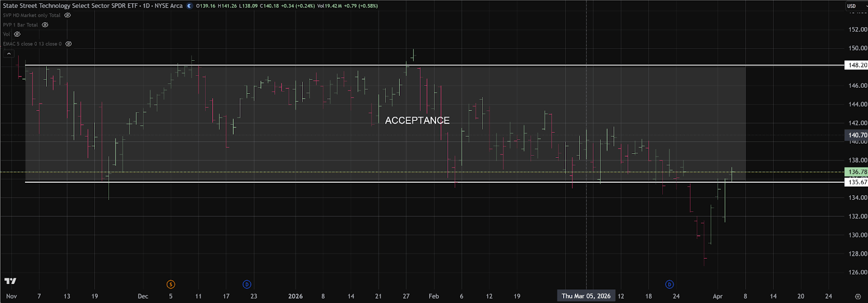
Task: Click the dividend marker near Dec 23
Action: [x=247, y=284]
